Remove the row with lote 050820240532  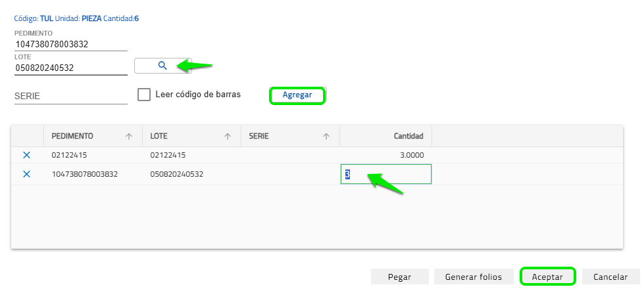point(27,174)
